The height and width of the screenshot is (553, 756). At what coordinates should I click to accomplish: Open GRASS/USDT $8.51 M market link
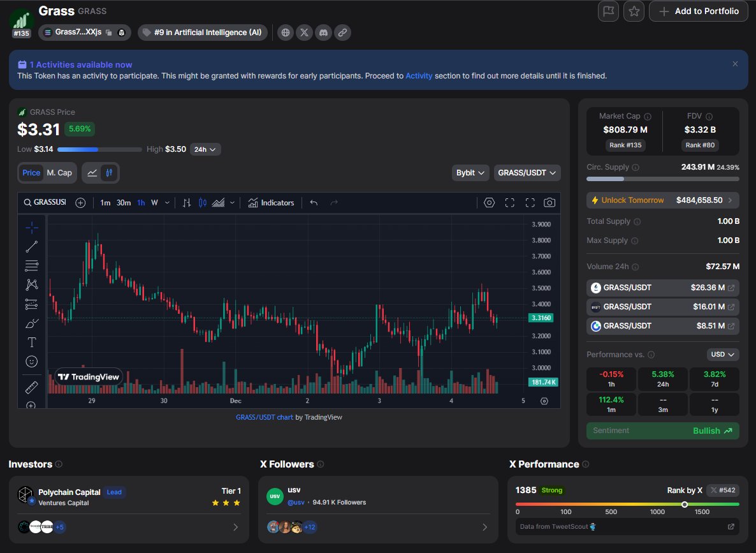(x=662, y=326)
